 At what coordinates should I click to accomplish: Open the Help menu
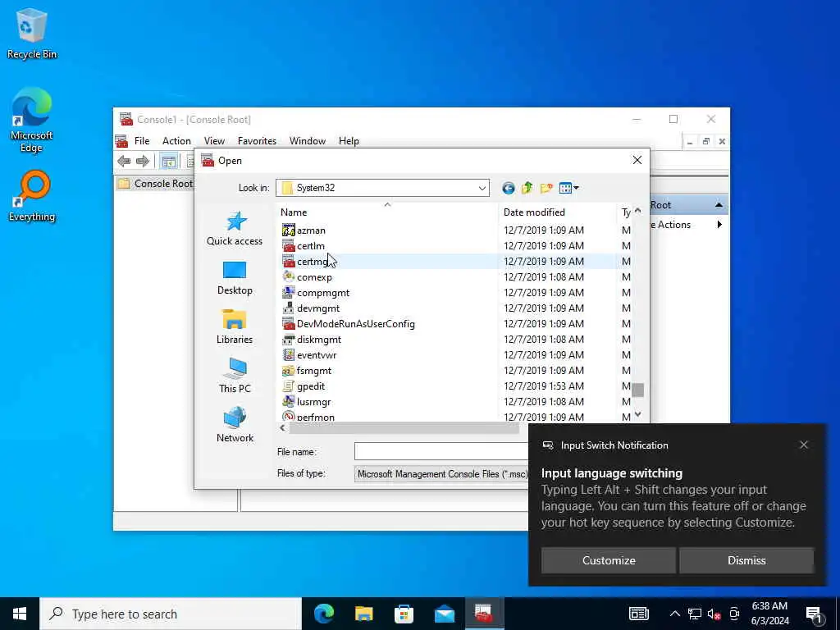tap(349, 141)
